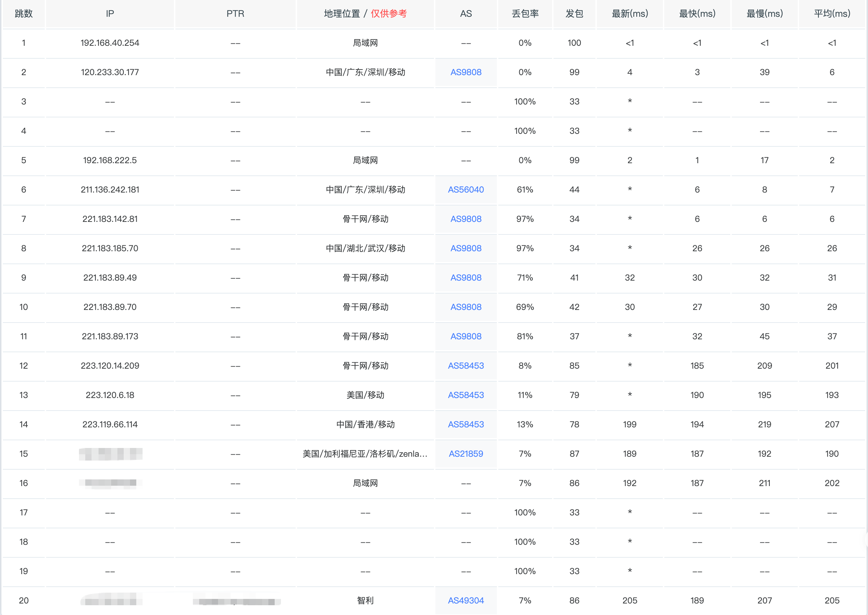Select the 最慢(ms) column header
Screen dimensions: 868x615
click(765, 14)
